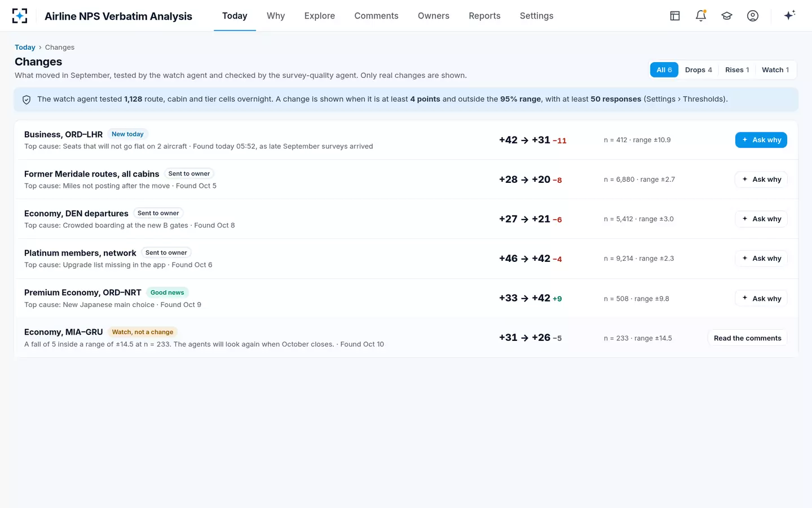The width and height of the screenshot is (812, 508).
Task: Select the Former Meridale routes, all cabins title
Action: (91, 174)
